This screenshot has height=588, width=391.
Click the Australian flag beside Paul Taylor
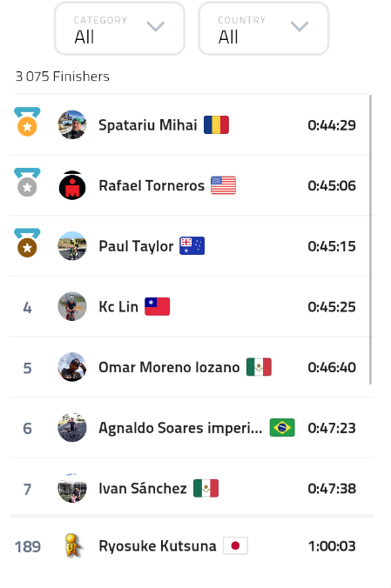pos(192,246)
